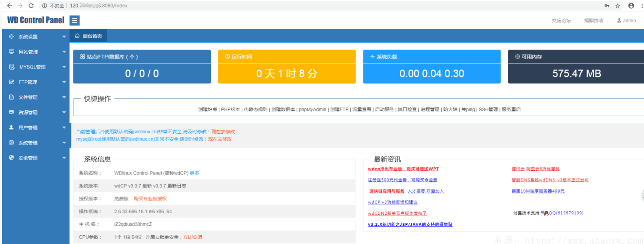This screenshot has width=644, height=244.
Task: Click the 安全管理 shield icon
Action: (x=12, y=158)
